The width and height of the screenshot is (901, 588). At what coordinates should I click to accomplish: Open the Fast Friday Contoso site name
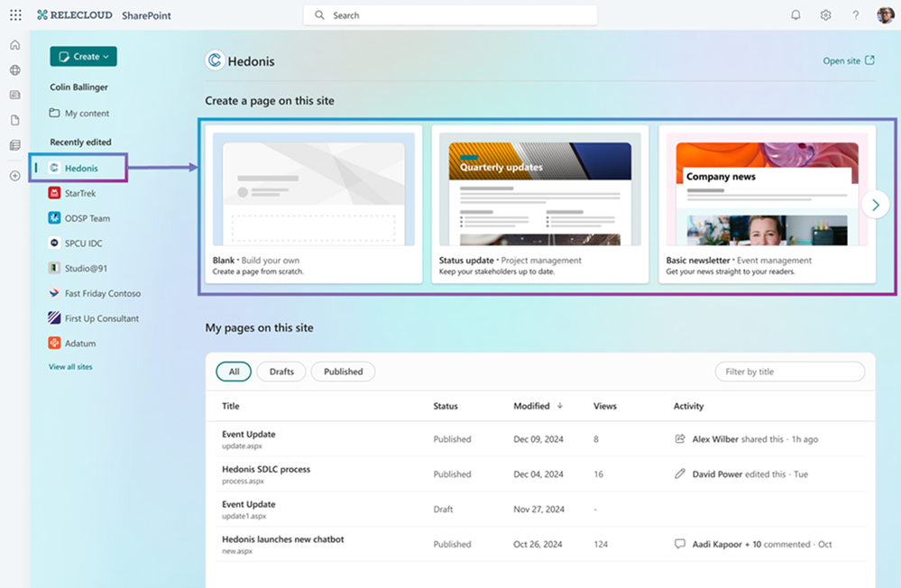[102, 293]
